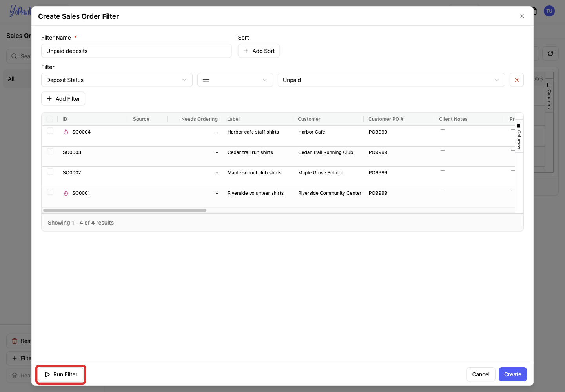
Task: Sort by the Client Notes column header
Action: [x=453, y=119]
